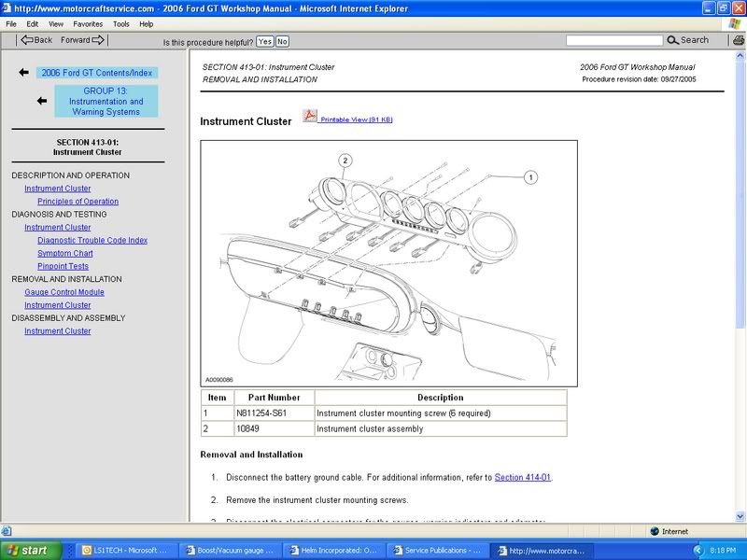This screenshot has height=560, width=747.
Task: Open the Symptom Chart link
Action: [x=65, y=253]
